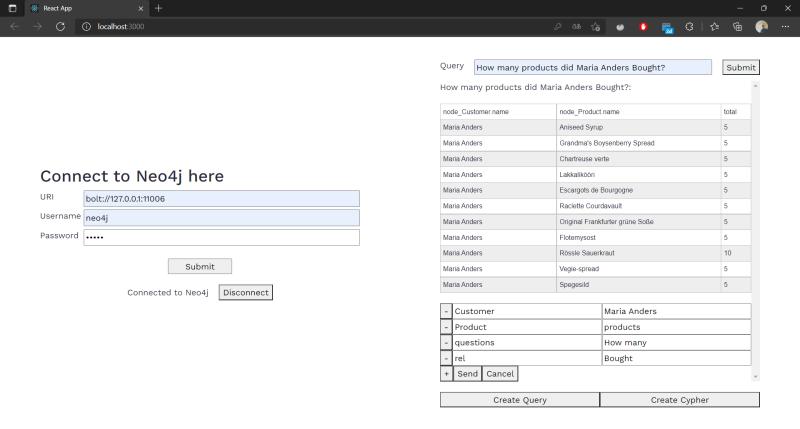This screenshot has height=429, width=800.
Task: Select the React App tab
Action: [x=80, y=8]
